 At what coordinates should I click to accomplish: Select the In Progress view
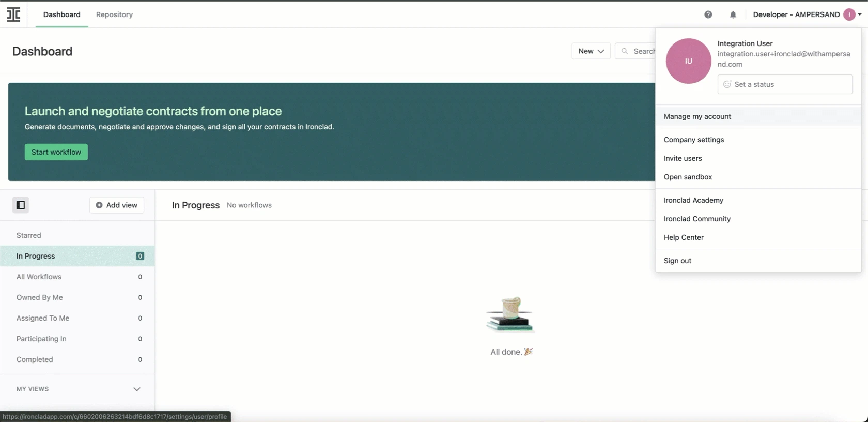78,256
